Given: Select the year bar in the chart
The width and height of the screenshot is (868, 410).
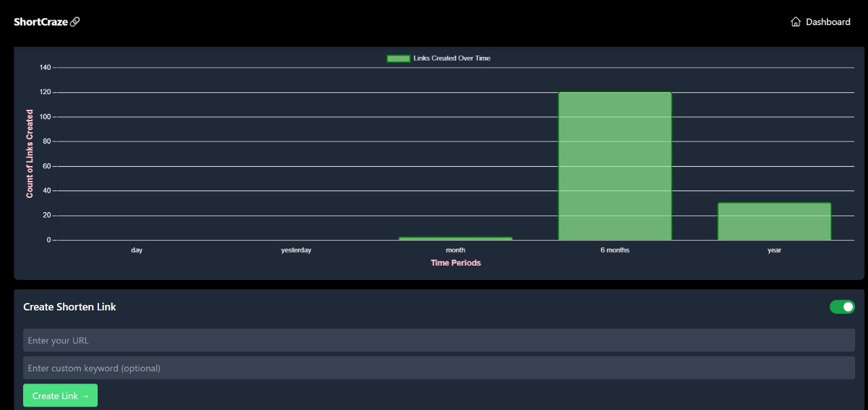Looking at the screenshot, I should [774, 222].
